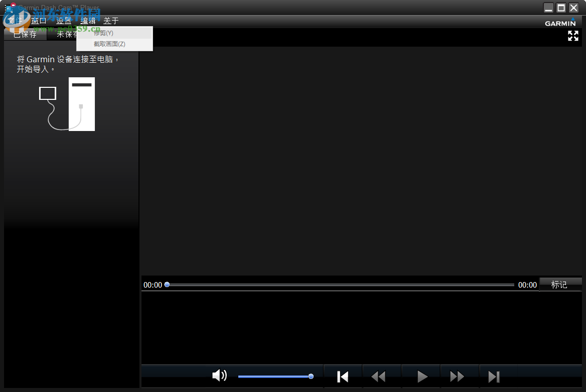Click the video preview area
This screenshot has width=586, height=392.
[x=361, y=161]
